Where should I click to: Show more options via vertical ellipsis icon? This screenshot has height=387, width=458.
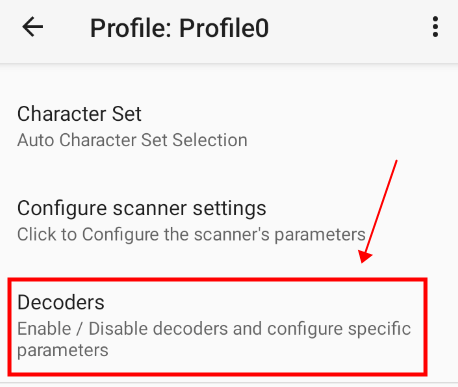(x=435, y=27)
